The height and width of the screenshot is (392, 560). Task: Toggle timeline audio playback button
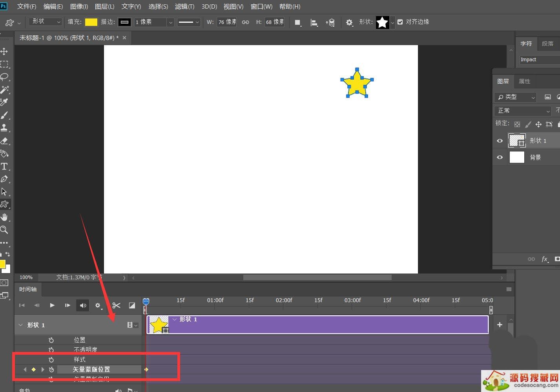(83, 305)
